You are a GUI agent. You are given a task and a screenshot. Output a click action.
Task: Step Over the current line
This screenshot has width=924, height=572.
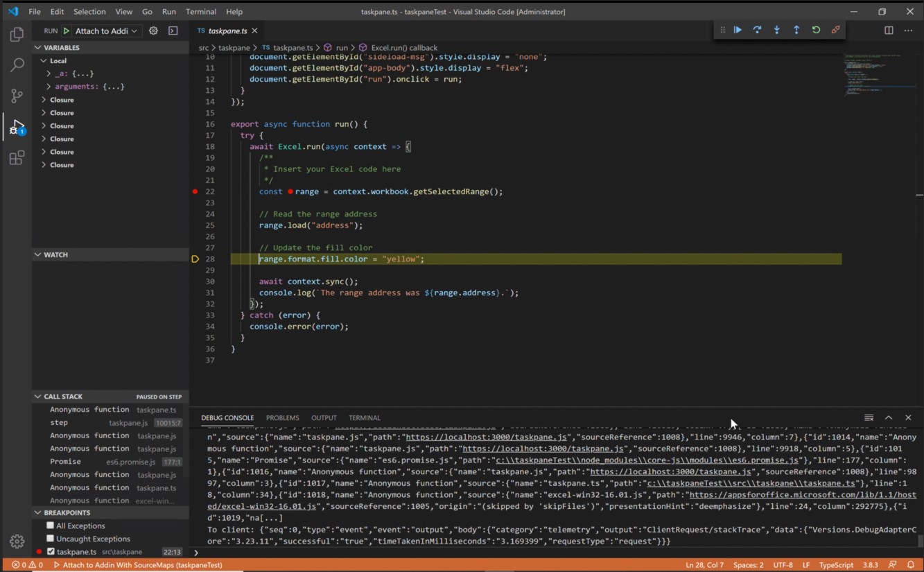757,30
